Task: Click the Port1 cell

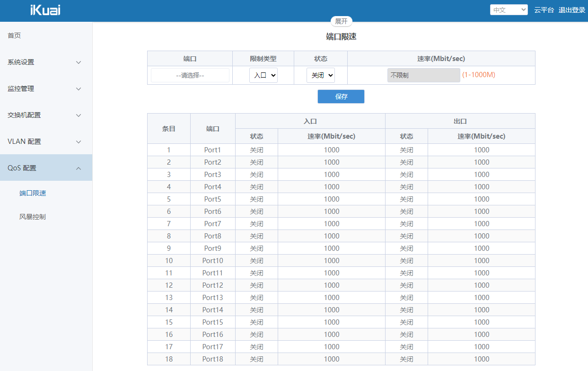Action: [x=213, y=150]
